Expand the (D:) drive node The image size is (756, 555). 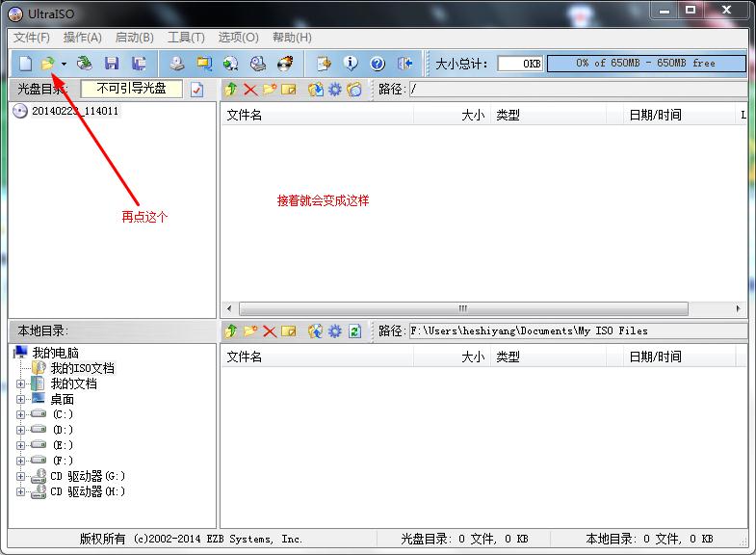pyautogui.click(x=20, y=430)
